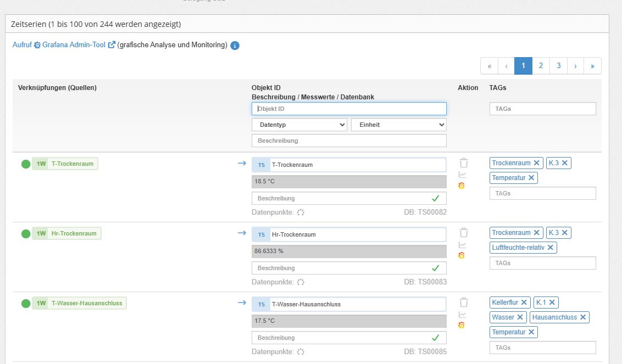Focus the Objekt ID filter field

(349, 109)
